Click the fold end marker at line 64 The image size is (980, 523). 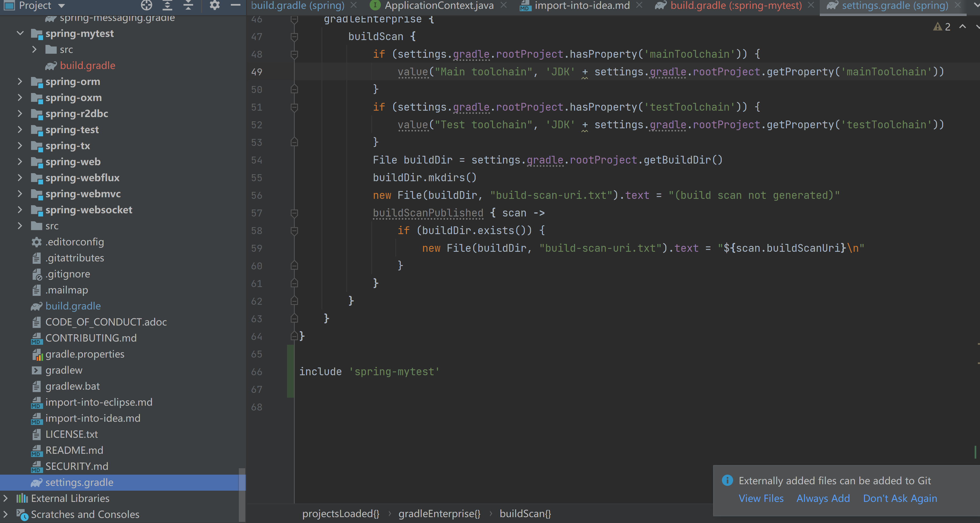point(294,336)
